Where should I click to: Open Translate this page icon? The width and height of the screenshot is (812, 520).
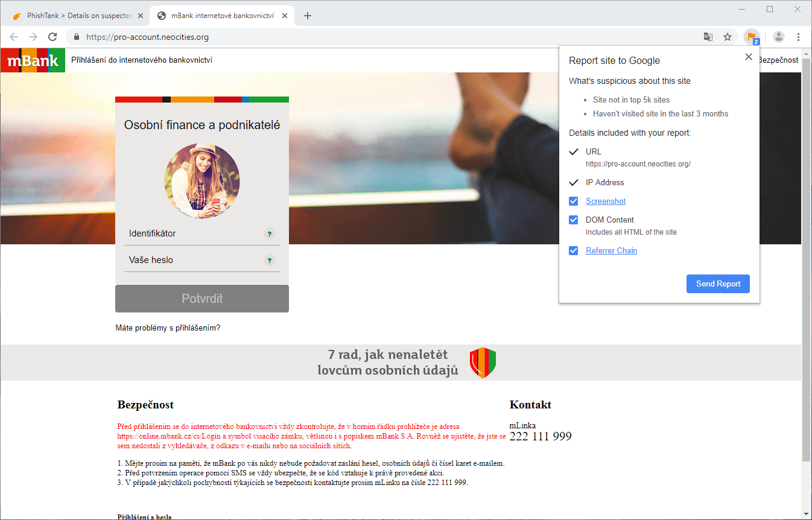708,37
